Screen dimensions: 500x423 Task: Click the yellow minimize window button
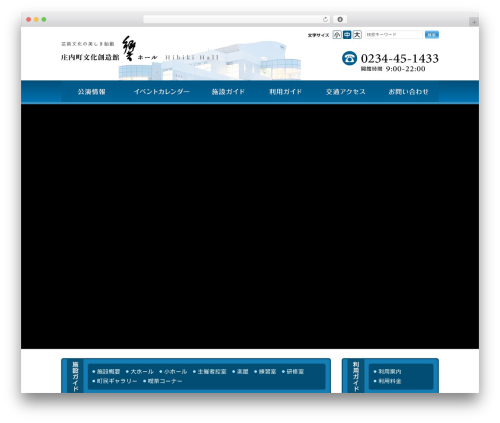point(36,20)
